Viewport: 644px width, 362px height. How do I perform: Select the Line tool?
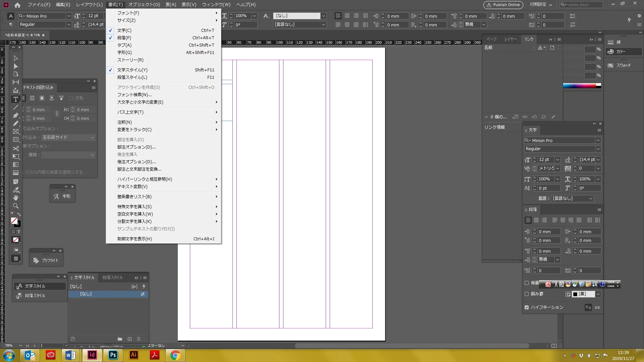15,107
